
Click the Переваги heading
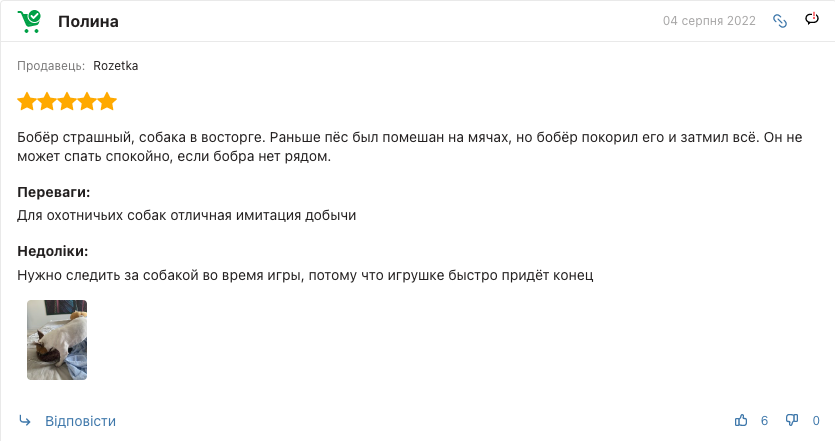(54, 192)
